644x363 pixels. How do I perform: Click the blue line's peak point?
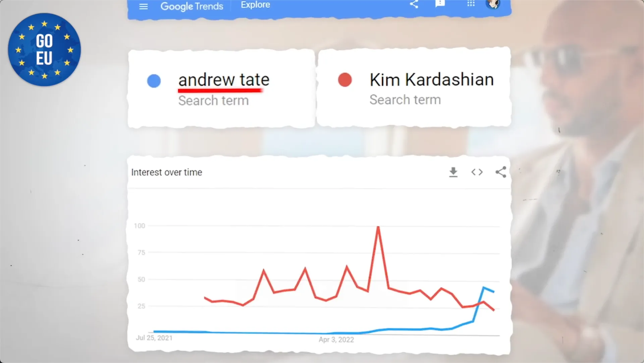click(483, 287)
